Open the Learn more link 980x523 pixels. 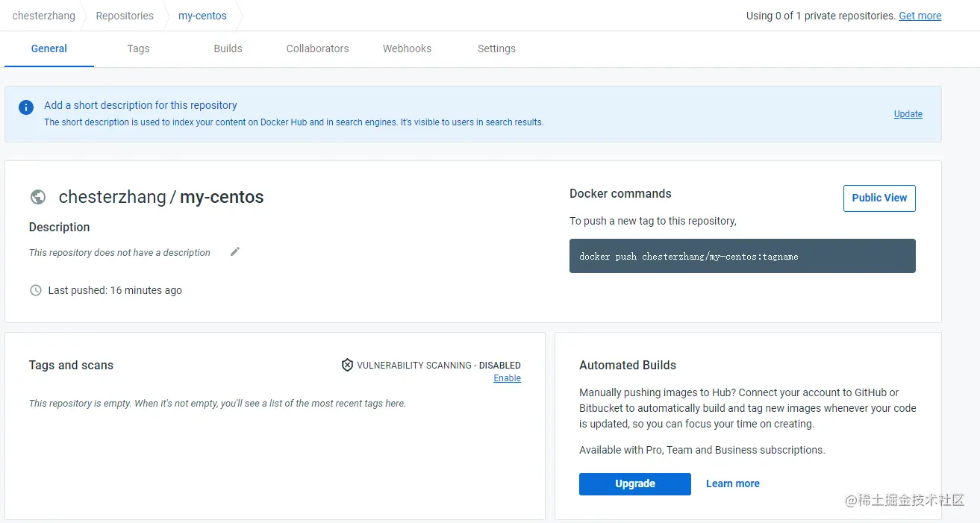click(733, 484)
